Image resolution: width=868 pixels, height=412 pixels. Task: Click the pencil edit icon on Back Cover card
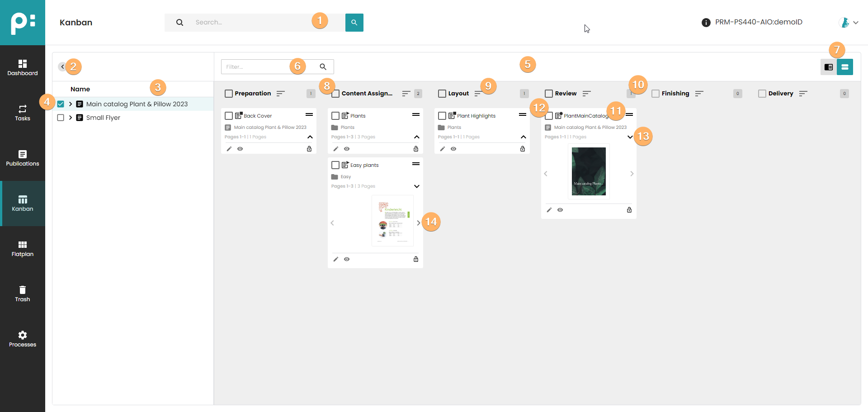[x=229, y=149]
